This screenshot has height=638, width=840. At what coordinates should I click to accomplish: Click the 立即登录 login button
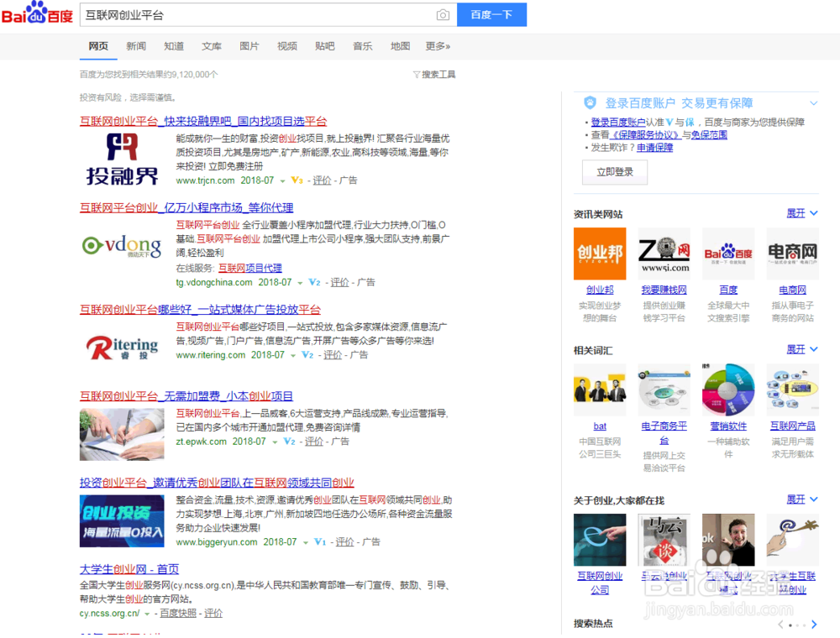tap(614, 172)
